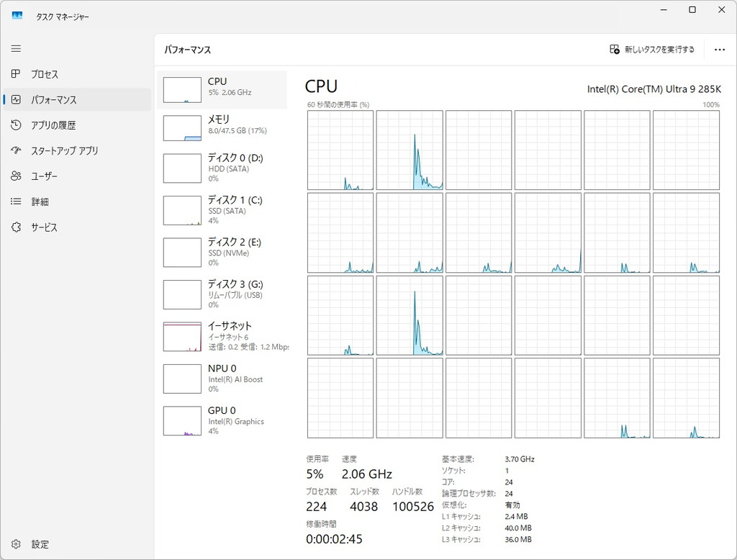Click SSD (NVMe) text under ディスク 2

(228, 253)
